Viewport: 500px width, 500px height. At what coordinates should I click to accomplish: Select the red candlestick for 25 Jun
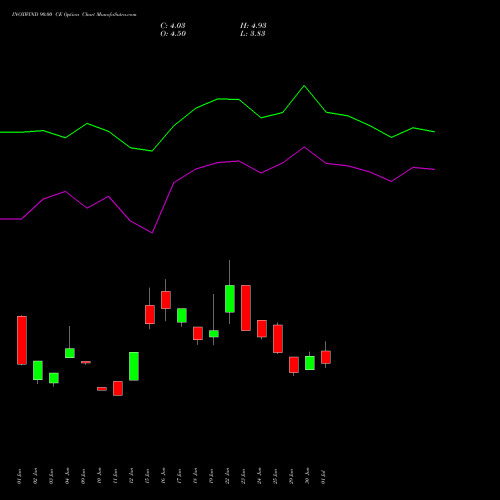click(278, 339)
